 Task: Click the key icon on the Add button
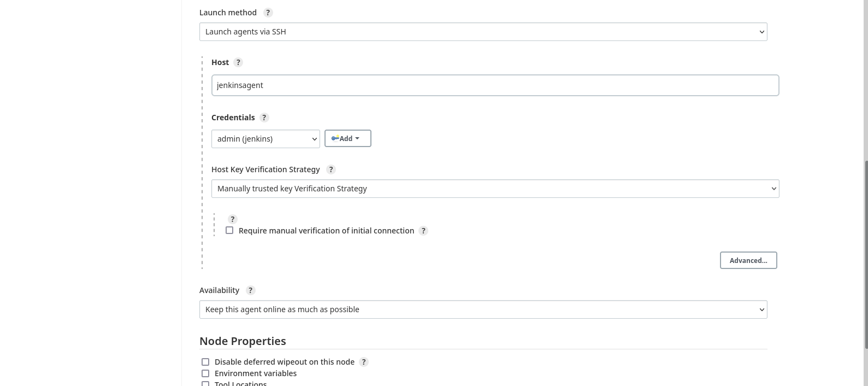click(335, 138)
